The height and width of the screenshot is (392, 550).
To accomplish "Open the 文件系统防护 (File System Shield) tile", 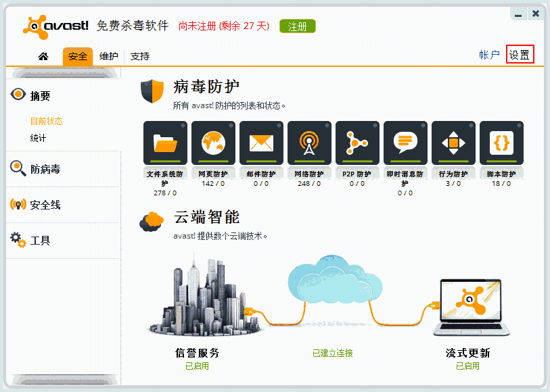I will pyautogui.click(x=166, y=143).
